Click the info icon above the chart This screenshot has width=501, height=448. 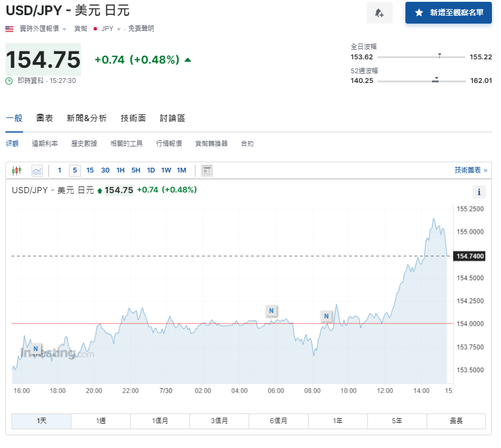479,192
